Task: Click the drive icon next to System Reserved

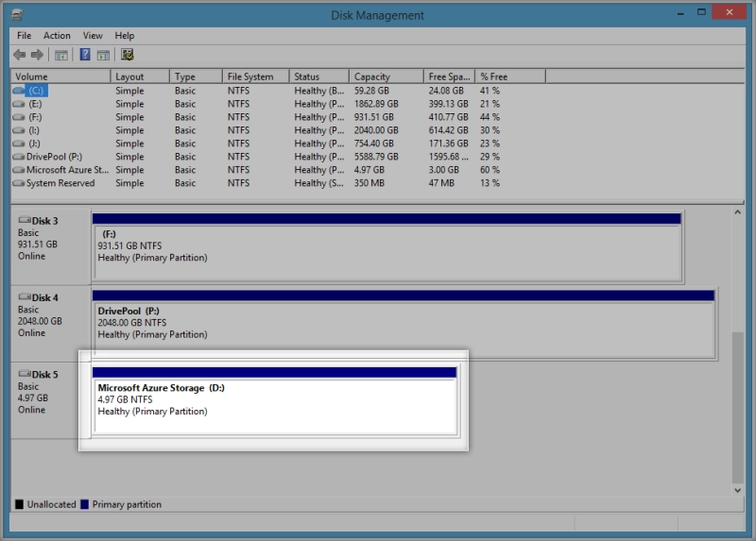Action: pos(18,183)
